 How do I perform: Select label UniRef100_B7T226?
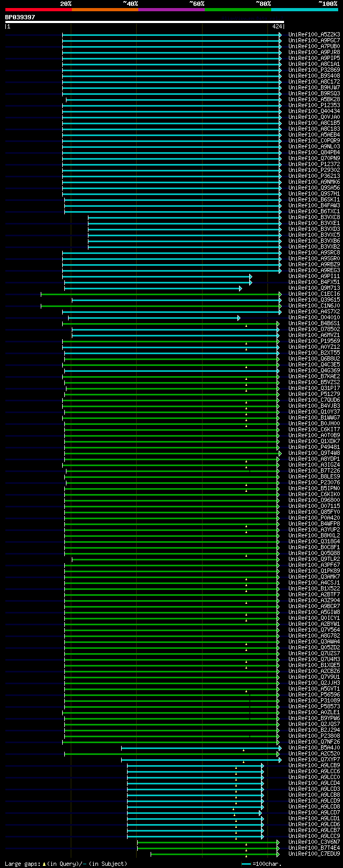click(x=314, y=471)
